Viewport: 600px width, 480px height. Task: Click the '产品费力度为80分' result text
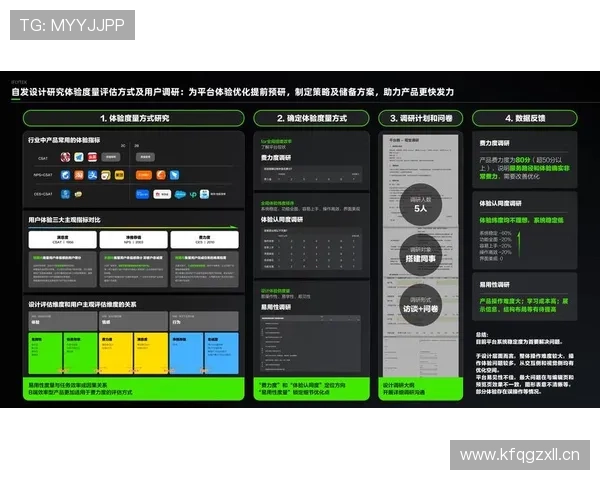coord(505,160)
